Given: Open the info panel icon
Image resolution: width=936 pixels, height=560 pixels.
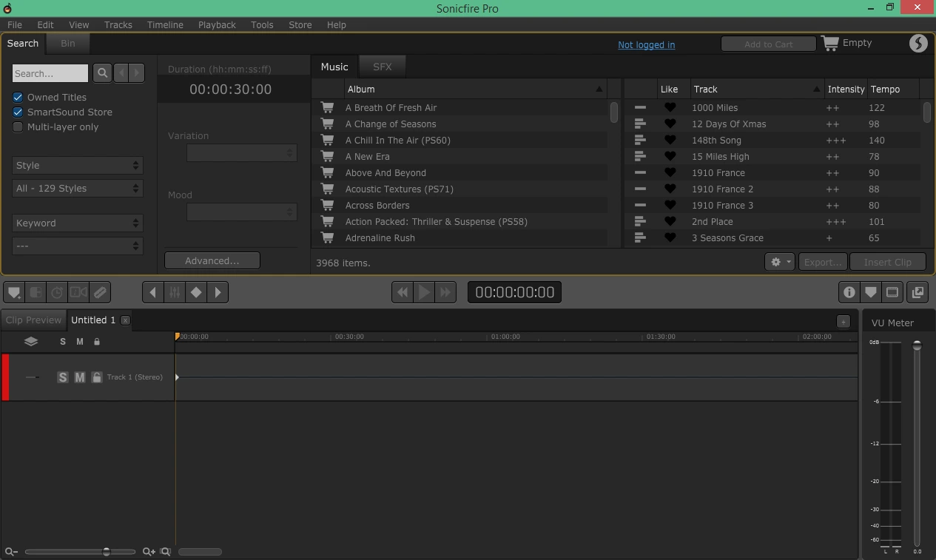Looking at the screenshot, I should tap(849, 292).
